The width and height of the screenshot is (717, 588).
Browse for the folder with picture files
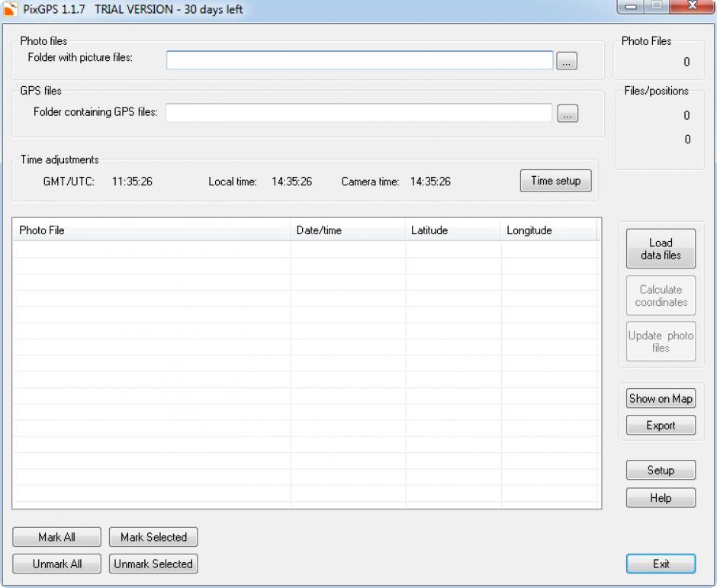click(x=567, y=61)
